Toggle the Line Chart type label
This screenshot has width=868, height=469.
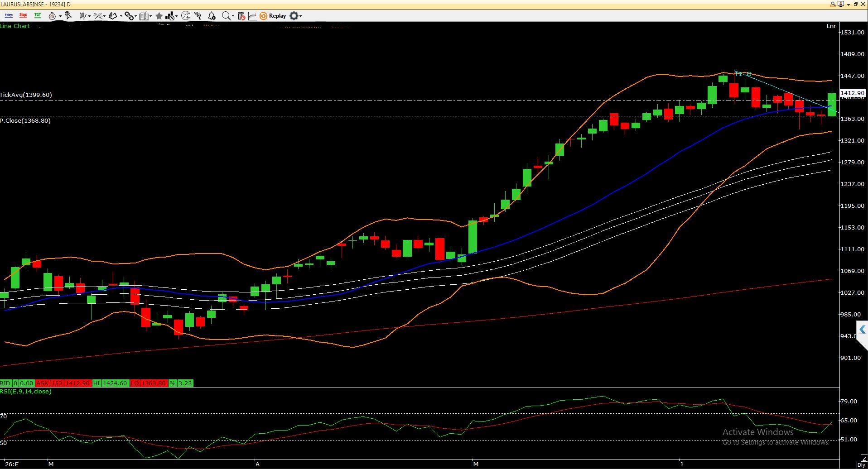point(15,26)
